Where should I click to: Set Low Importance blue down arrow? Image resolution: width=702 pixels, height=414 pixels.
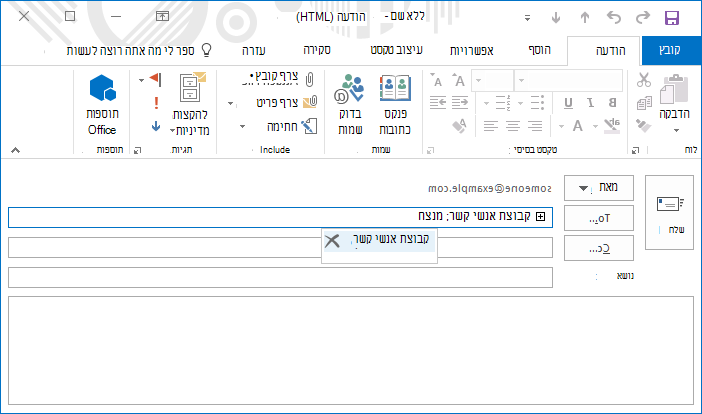point(155,126)
